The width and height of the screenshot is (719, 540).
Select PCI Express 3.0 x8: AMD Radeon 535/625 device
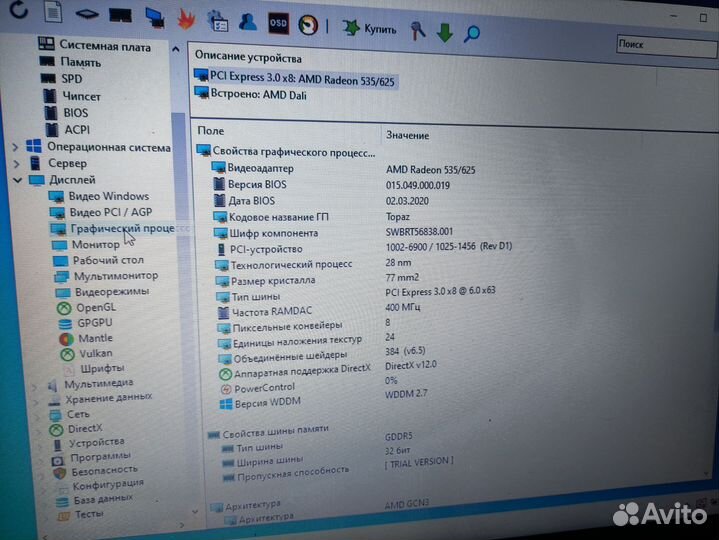click(294, 79)
